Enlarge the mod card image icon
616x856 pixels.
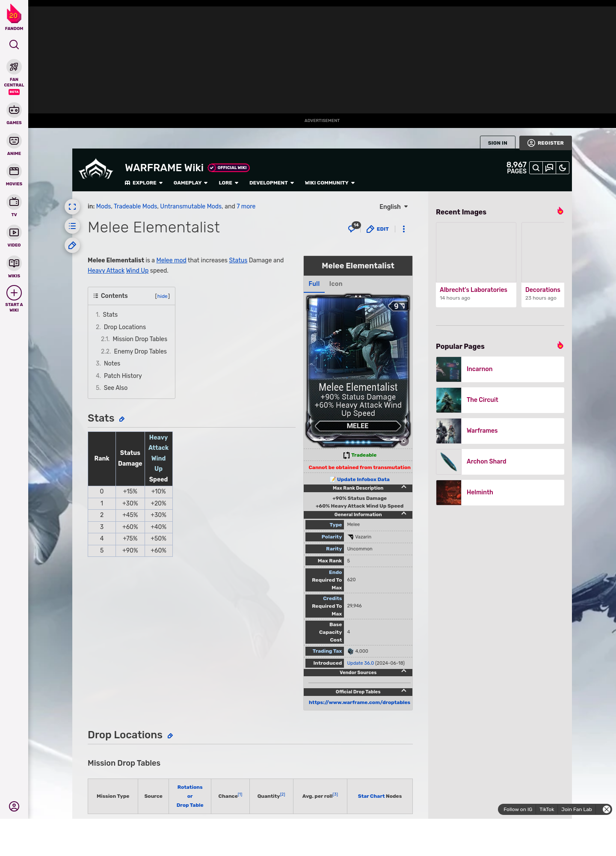coord(403,441)
